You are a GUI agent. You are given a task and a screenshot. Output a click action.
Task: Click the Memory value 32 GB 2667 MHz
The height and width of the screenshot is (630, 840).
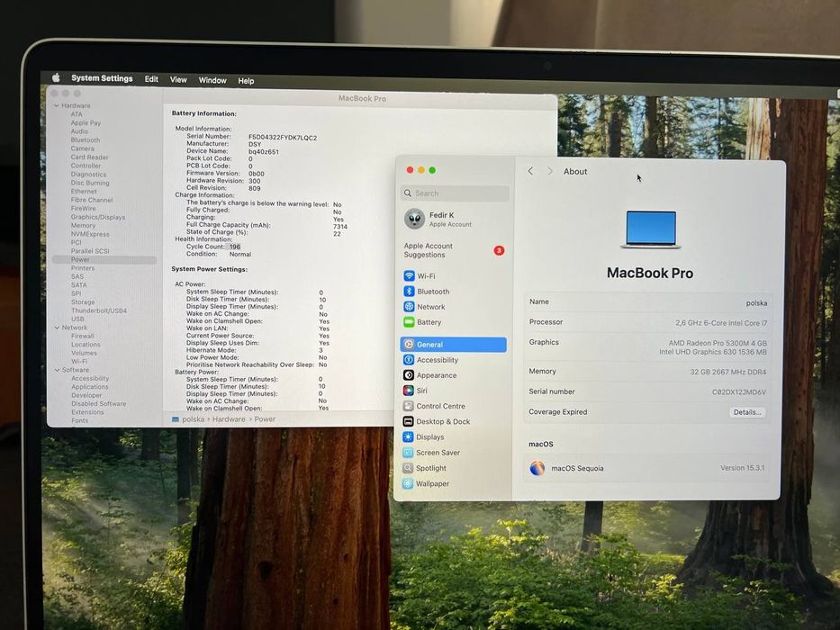pos(728,372)
